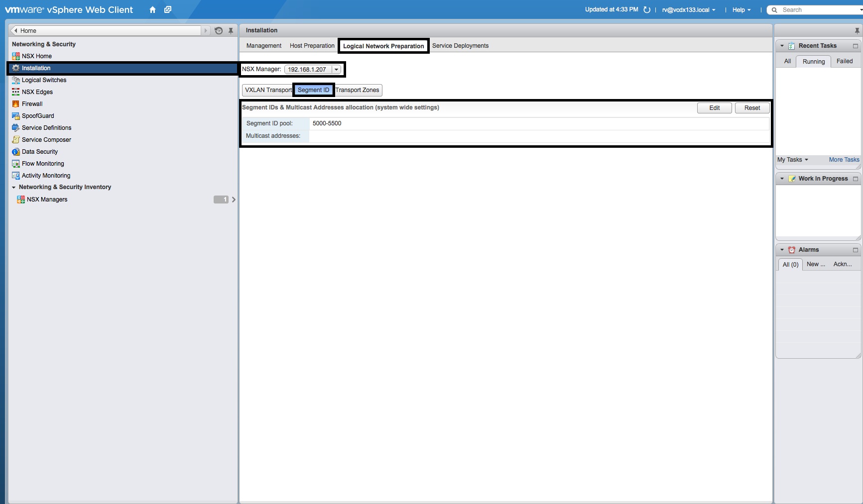Minimize the Work In Progress panel
This screenshot has width=863, height=504.
pos(855,179)
